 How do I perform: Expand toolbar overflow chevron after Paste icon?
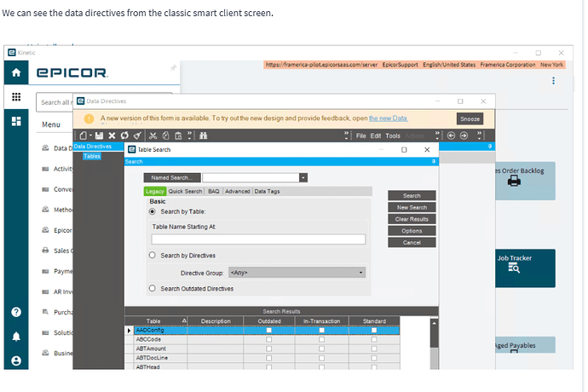(x=189, y=135)
